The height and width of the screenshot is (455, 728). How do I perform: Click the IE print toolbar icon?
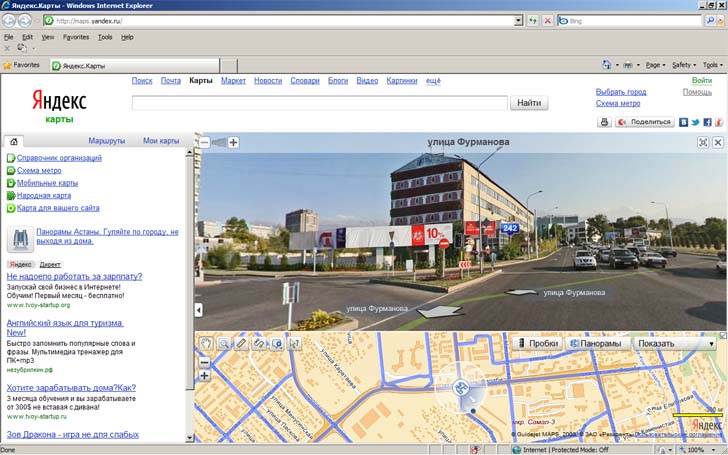628,65
